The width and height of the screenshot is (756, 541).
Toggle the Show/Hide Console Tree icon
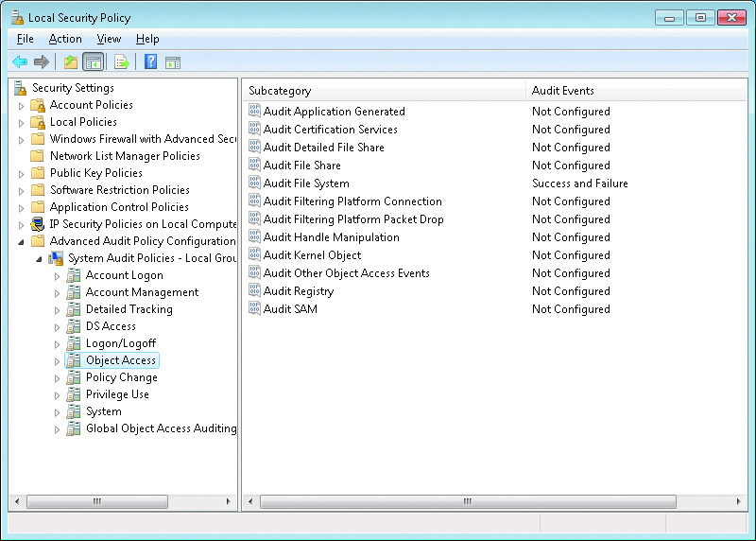94,61
